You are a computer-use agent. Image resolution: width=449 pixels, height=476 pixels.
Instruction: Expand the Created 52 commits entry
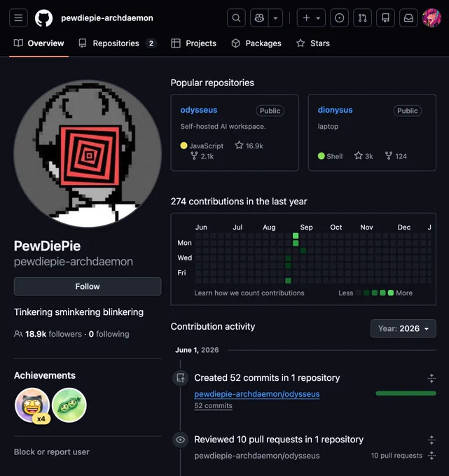click(x=431, y=378)
